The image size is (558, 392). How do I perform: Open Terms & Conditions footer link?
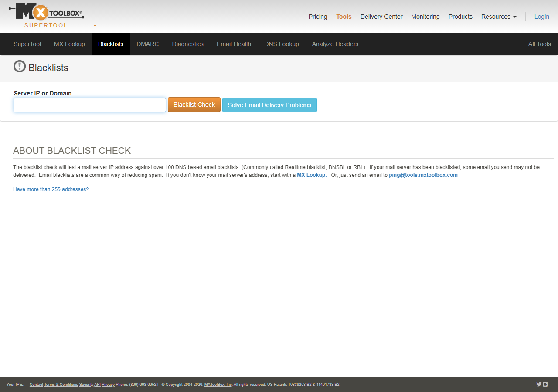pyautogui.click(x=61, y=385)
